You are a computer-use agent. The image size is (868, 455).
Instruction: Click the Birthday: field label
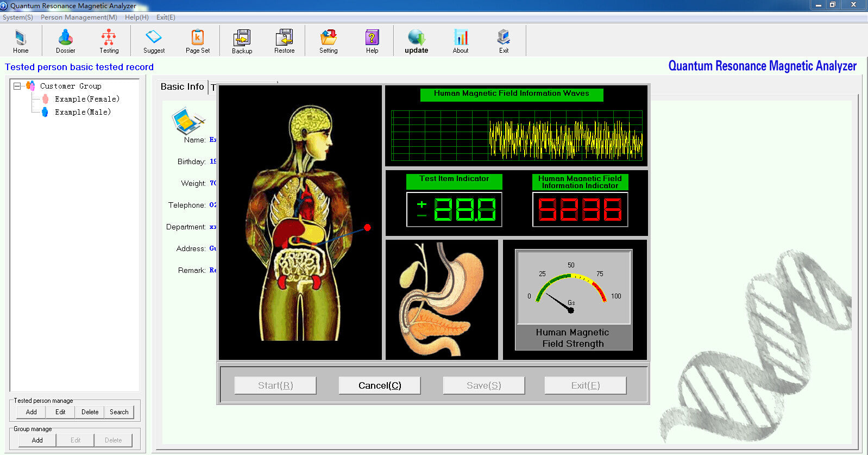(191, 161)
